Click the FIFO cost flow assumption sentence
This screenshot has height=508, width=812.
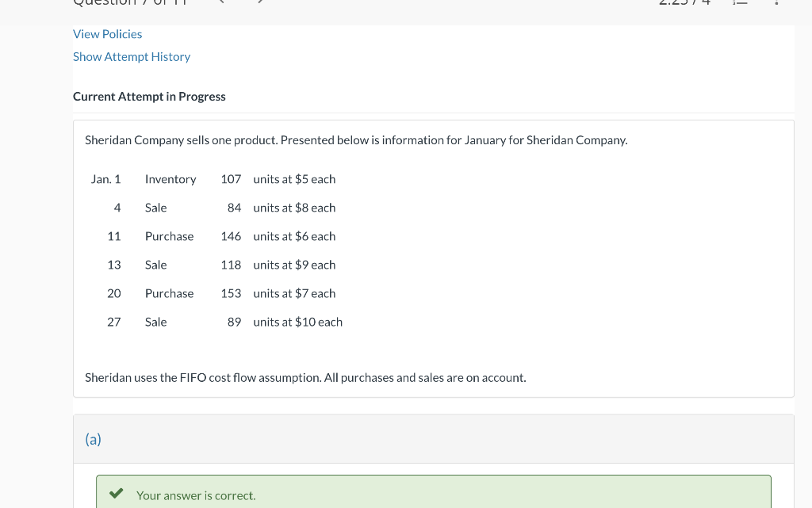(305, 378)
